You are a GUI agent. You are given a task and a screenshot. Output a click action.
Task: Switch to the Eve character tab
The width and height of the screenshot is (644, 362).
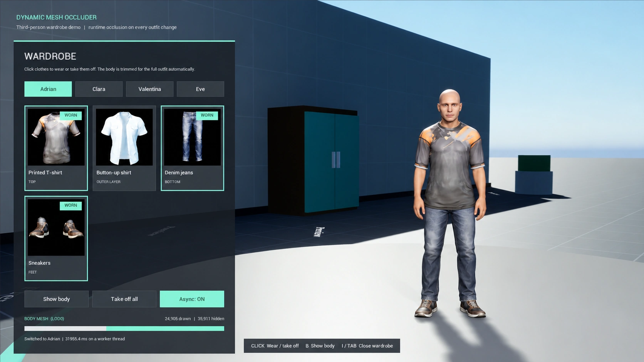pyautogui.click(x=200, y=89)
